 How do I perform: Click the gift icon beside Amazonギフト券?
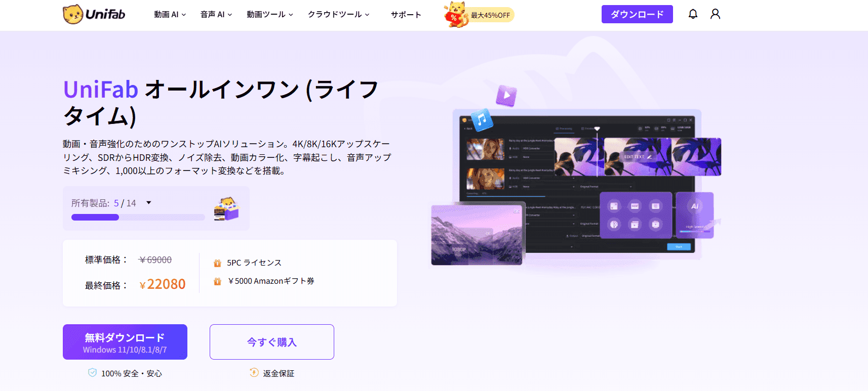(217, 281)
